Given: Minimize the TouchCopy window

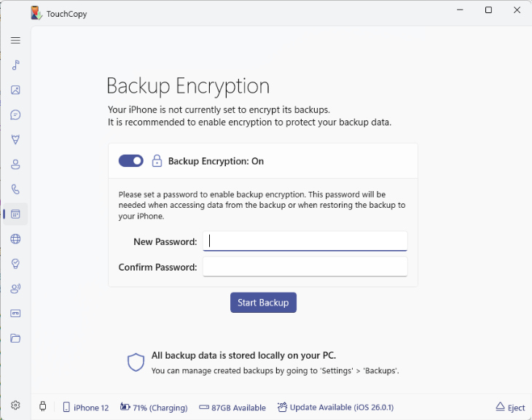Looking at the screenshot, I should tap(460, 10).
